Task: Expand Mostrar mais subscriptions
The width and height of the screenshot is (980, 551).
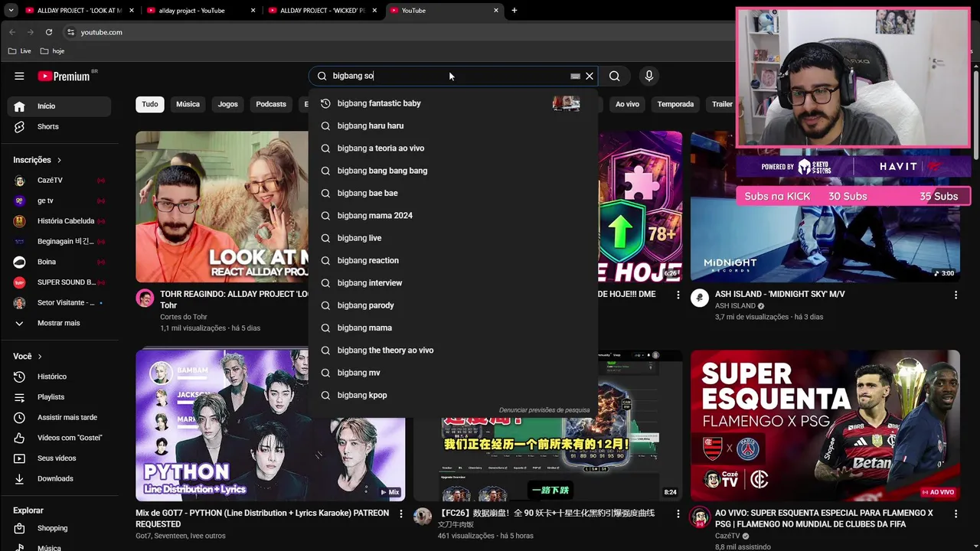Action: [59, 323]
